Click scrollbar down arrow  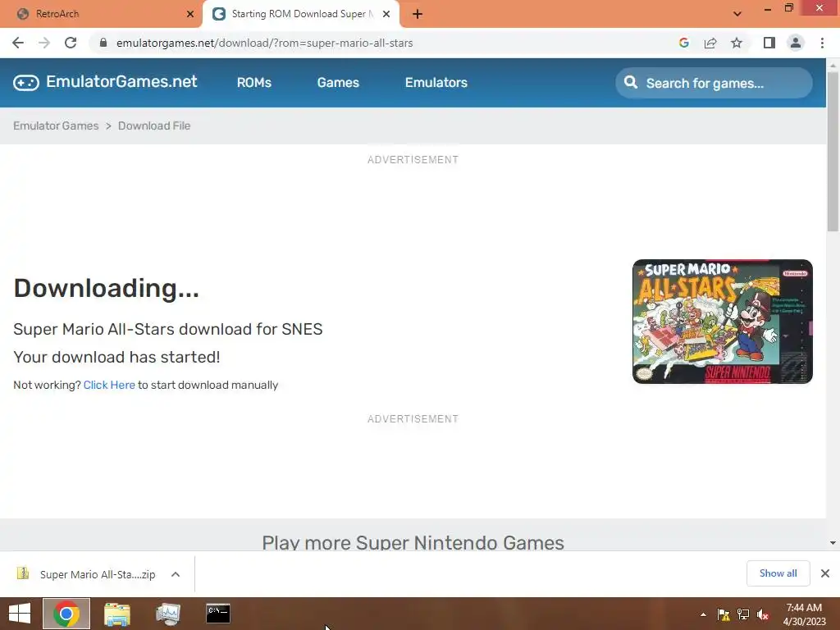[833, 543]
